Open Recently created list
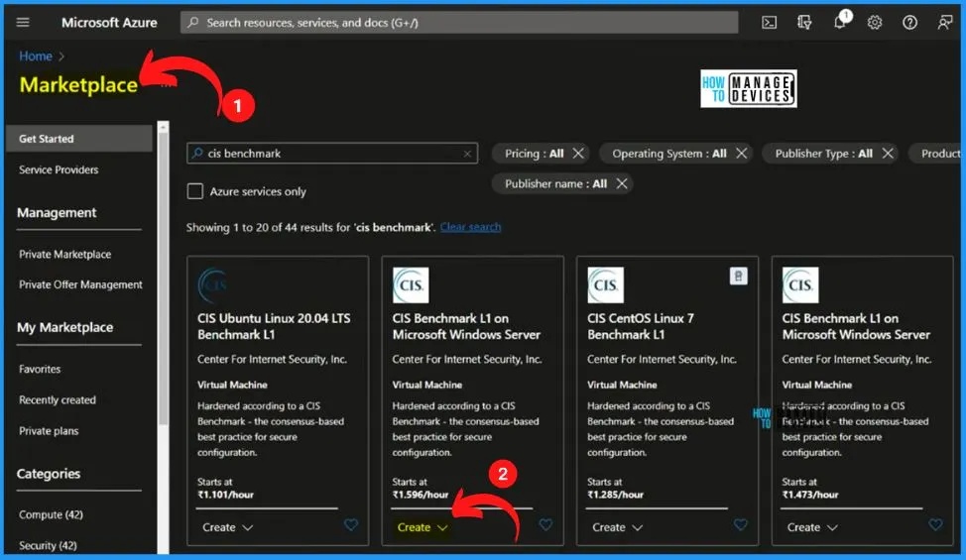The image size is (966, 560). (58, 400)
